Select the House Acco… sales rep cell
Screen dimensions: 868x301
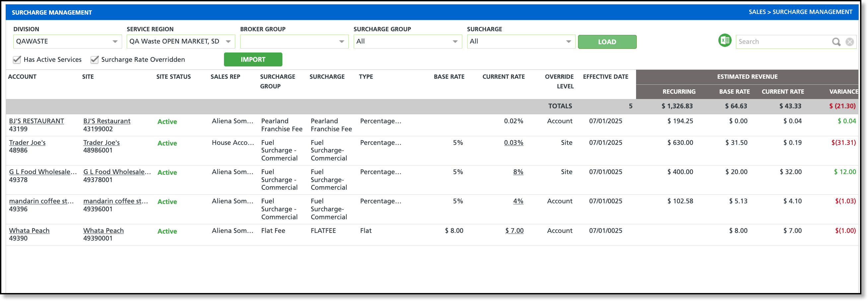click(x=233, y=143)
